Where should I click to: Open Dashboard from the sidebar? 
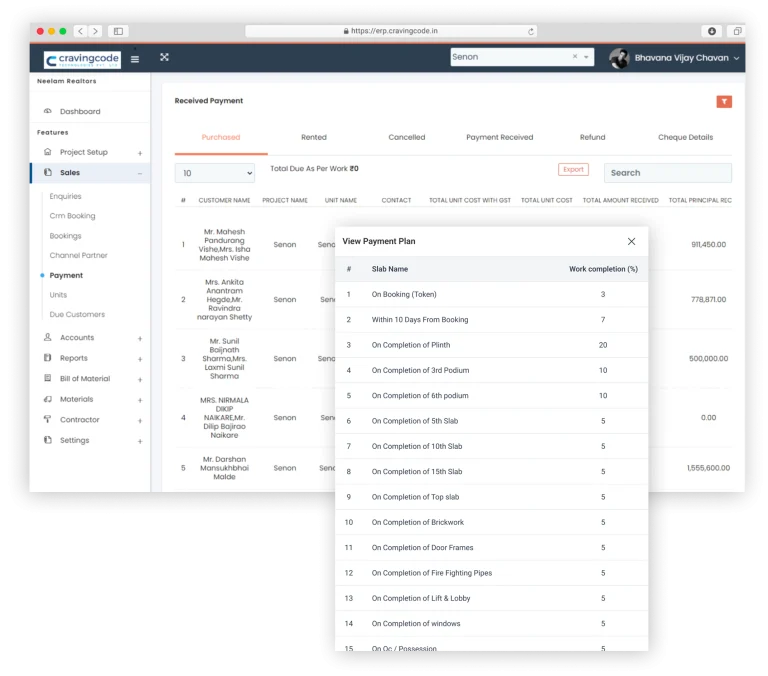[79, 111]
